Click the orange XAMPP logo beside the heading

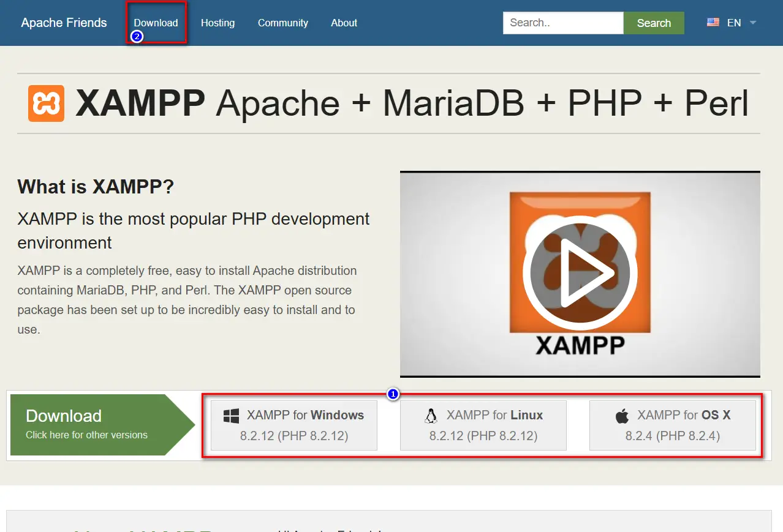point(46,103)
